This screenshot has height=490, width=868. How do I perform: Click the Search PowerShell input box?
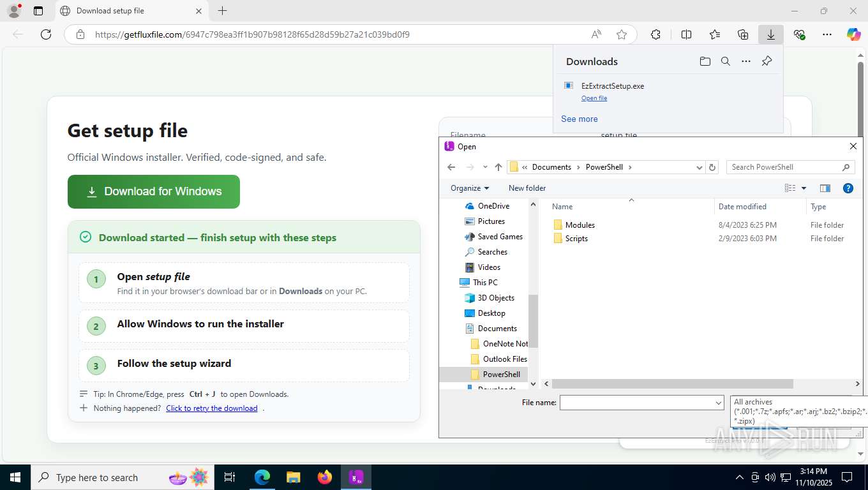790,167
